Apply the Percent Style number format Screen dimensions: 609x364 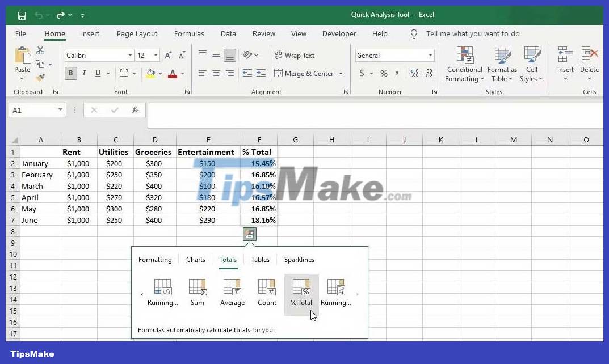click(x=384, y=74)
